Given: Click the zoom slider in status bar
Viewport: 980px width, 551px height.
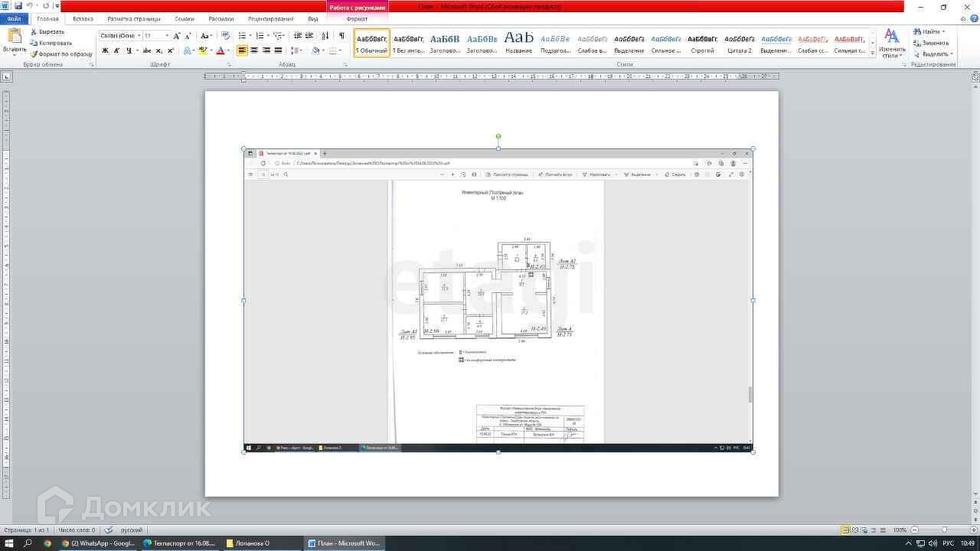Looking at the screenshot, I should 944,530.
